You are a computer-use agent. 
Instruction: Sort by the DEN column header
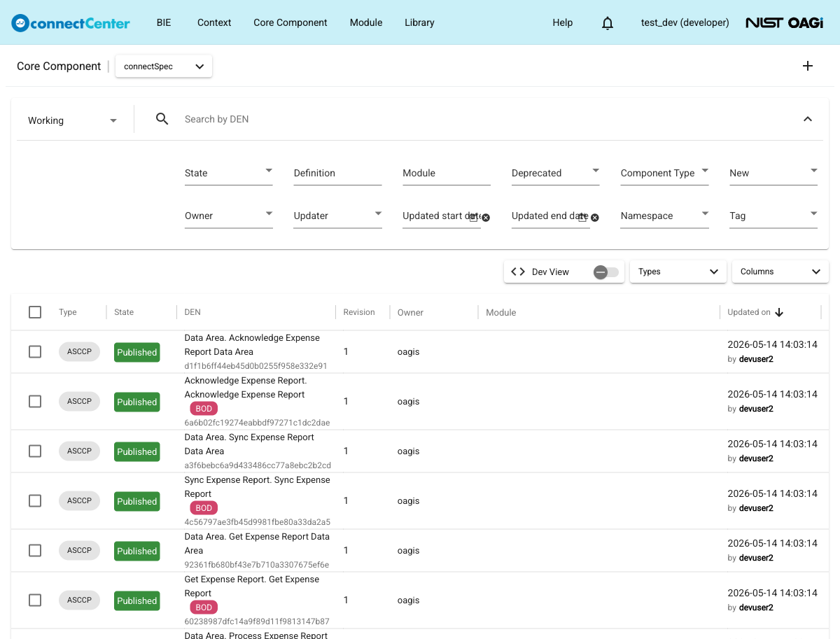[x=192, y=312]
